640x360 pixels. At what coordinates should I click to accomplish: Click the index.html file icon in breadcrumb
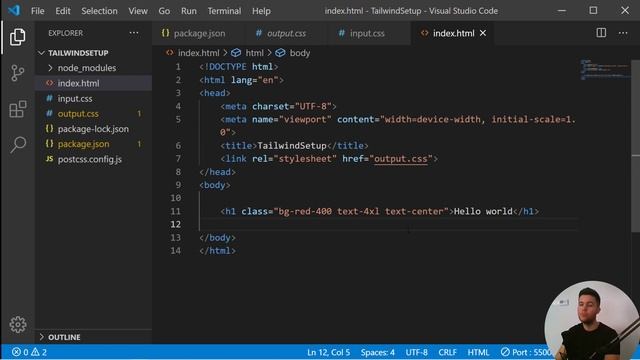coord(170,53)
